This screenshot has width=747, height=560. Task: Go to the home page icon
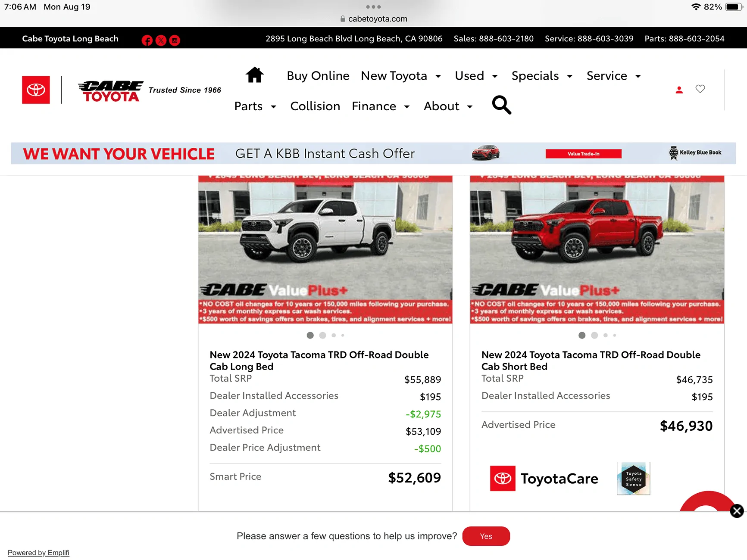coord(254,75)
